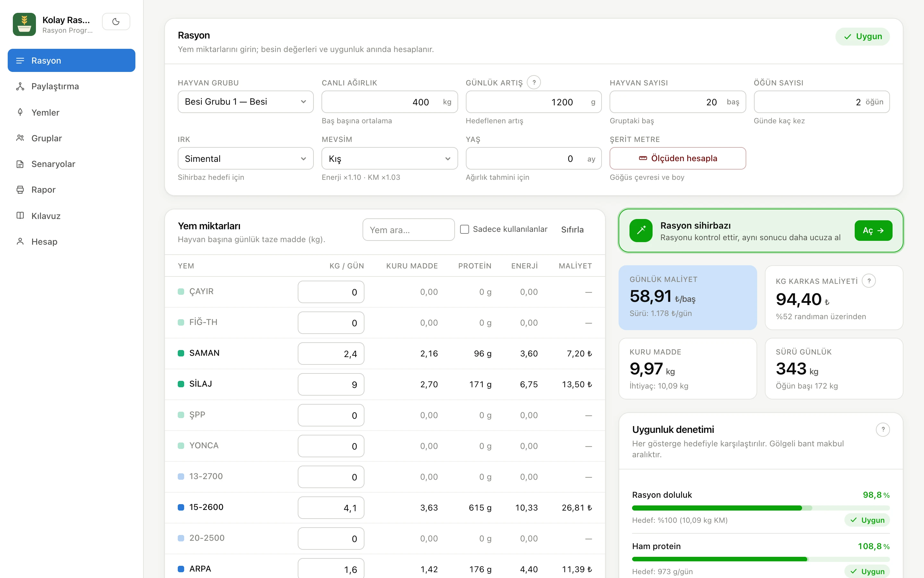This screenshot has width=924, height=578.
Task: Click the Kolay Rasyon app logo
Action: (24, 24)
